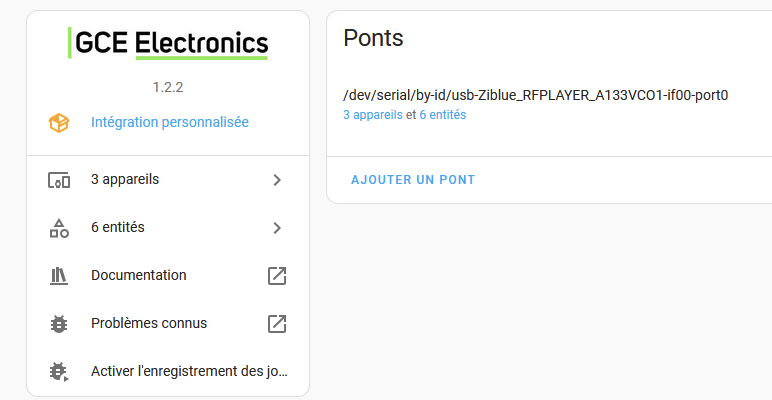Open Problèmes connus via external link icon
Viewport: 772px width, 400px height.
click(x=277, y=324)
